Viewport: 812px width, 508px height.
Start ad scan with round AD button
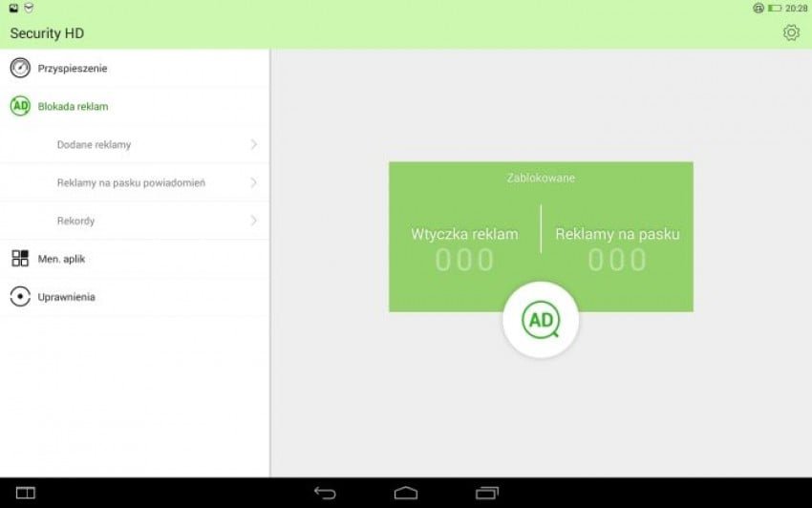point(541,320)
